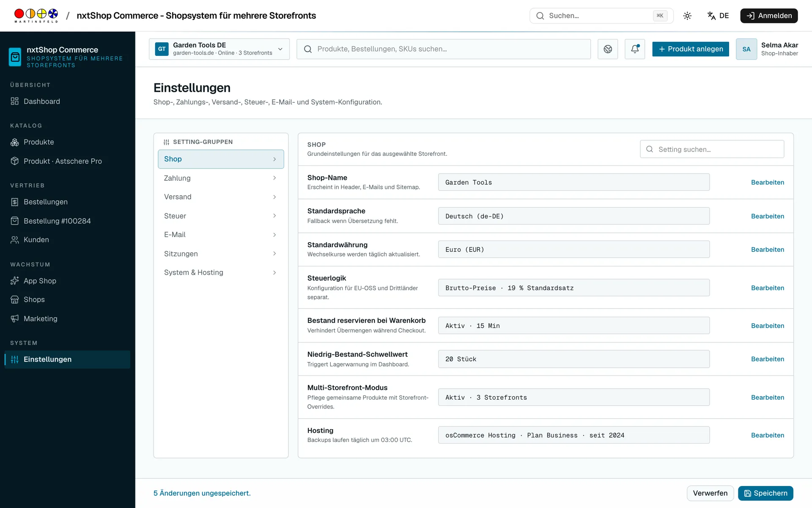
Task: Click the 5 Änderungen ungespeichert text
Action: click(x=202, y=493)
